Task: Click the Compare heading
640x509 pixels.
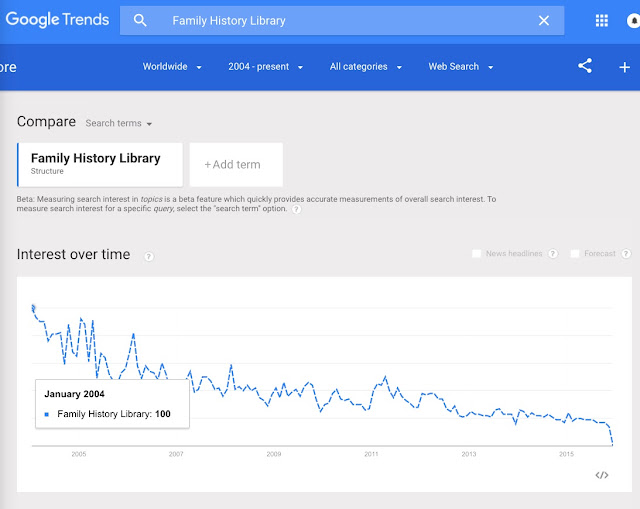Action: (x=46, y=122)
